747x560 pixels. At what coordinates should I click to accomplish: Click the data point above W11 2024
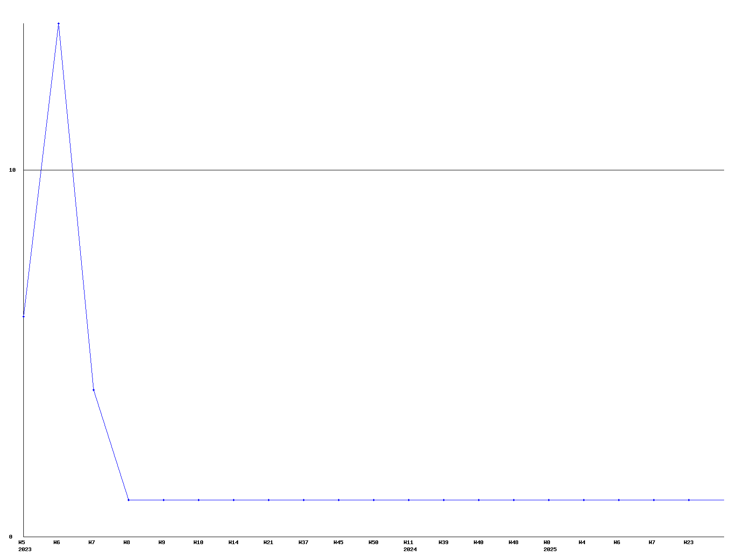tap(409, 500)
